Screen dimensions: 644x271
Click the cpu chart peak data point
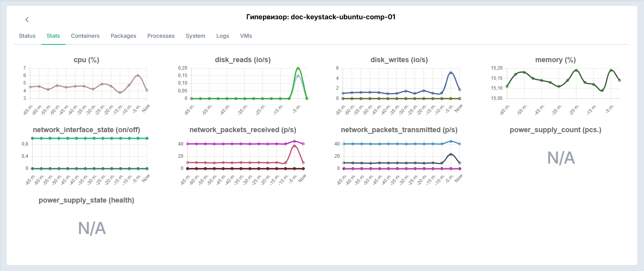pyautogui.click(x=138, y=76)
